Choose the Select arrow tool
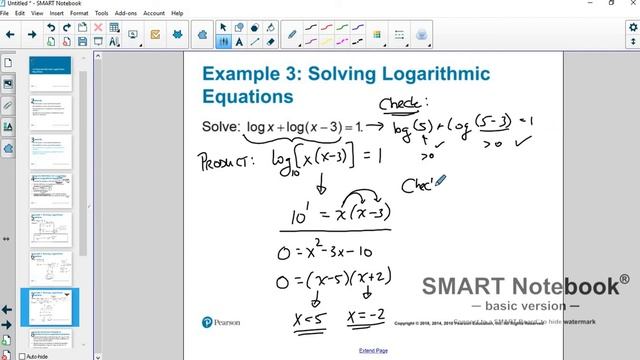The width and height of the screenshot is (640, 360). pos(223,27)
